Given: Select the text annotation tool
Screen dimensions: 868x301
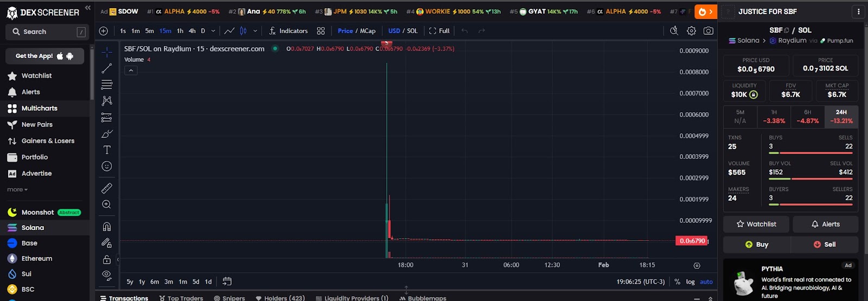Looking at the screenshot, I should 107,150.
